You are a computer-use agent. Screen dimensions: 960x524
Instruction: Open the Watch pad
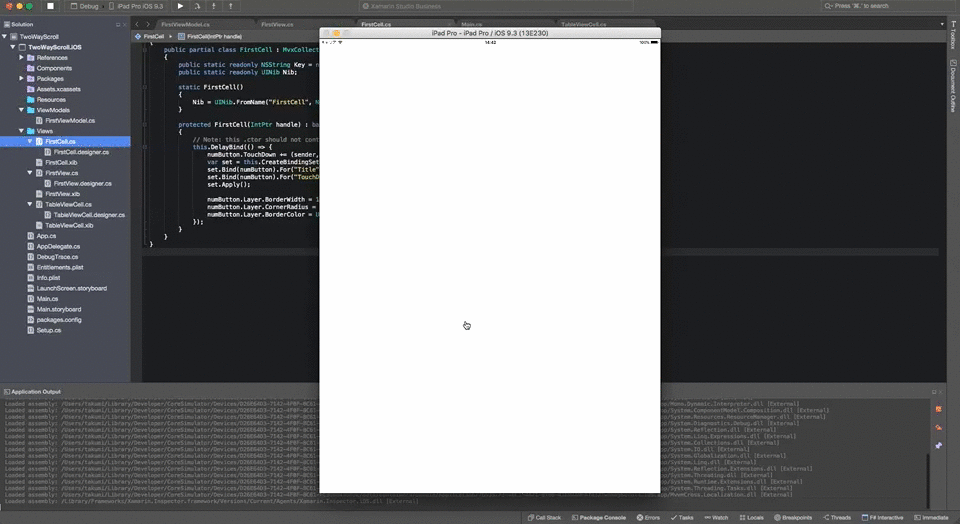716,518
